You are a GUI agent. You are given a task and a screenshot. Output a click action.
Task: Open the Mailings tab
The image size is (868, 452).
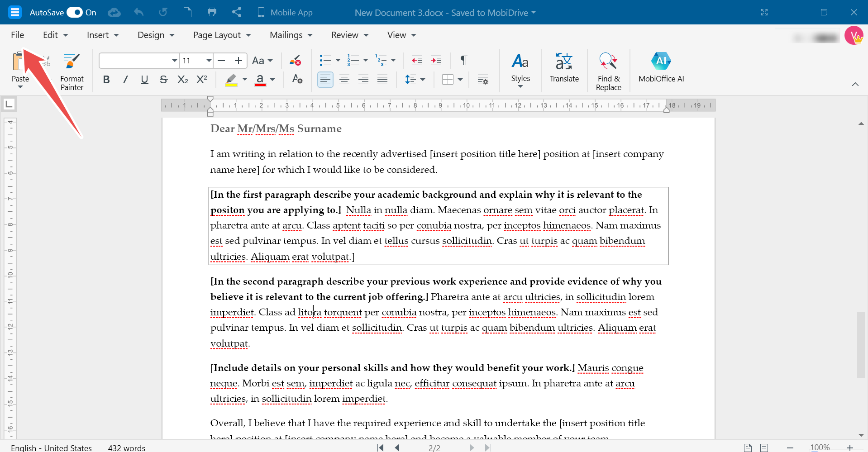(x=291, y=35)
